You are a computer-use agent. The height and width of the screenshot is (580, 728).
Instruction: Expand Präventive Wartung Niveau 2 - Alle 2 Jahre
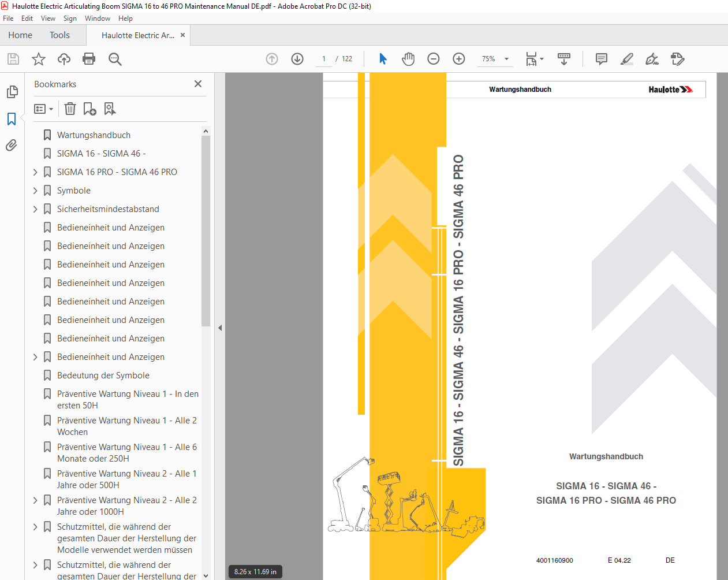tap(35, 500)
